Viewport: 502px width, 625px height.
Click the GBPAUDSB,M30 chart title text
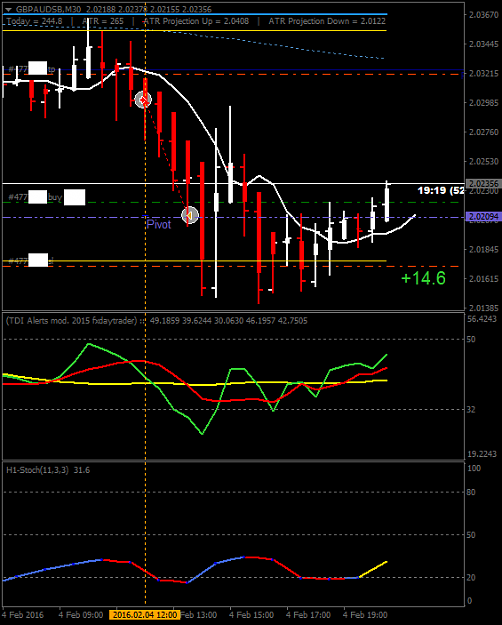pos(49,9)
